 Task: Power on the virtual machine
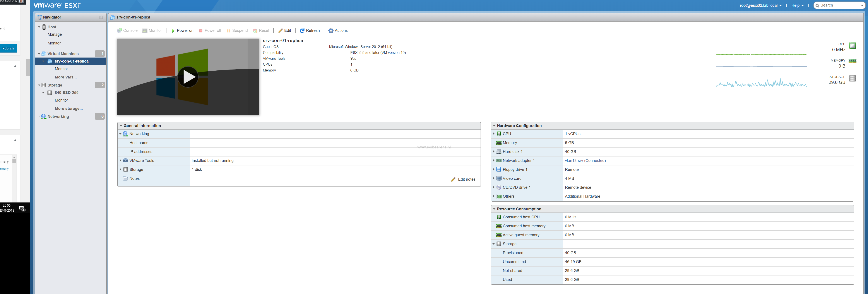(x=182, y=31)
